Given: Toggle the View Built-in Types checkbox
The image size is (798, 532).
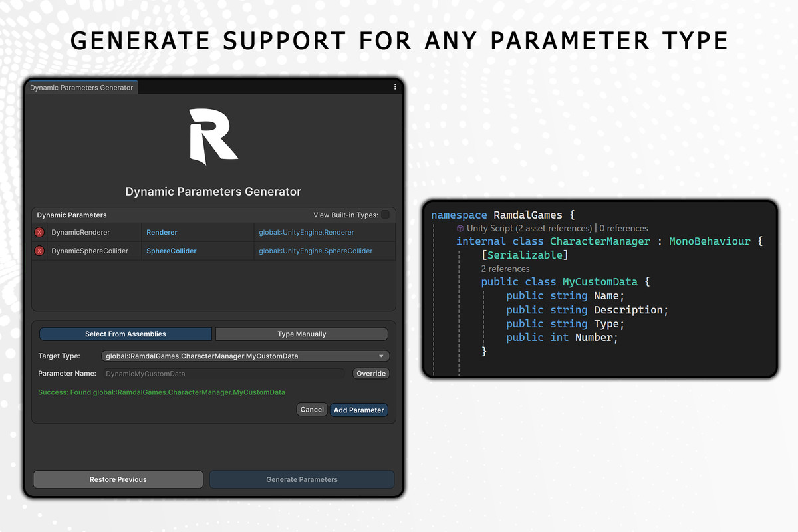Looking at the screenshot, I should coord(386,215).
